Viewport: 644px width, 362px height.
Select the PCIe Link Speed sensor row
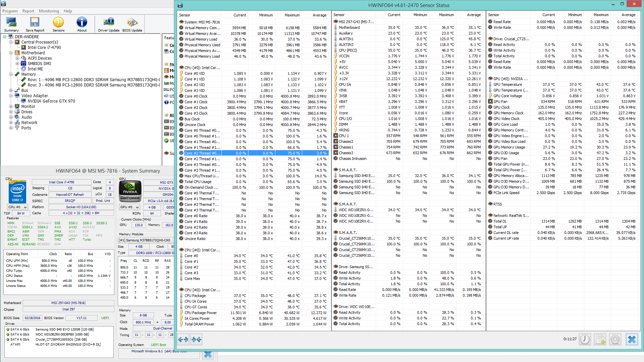click(562, 193)
